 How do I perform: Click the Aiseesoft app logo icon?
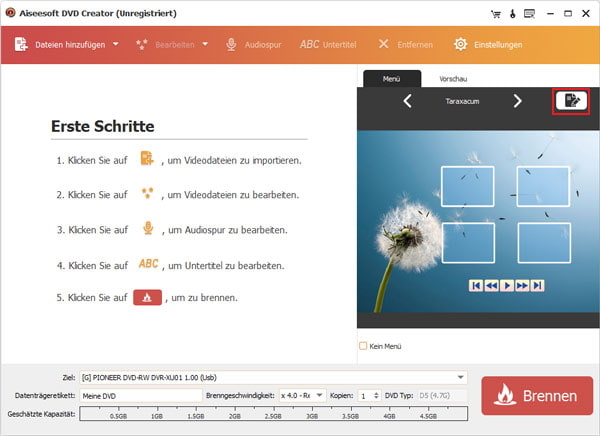point(10,13)
